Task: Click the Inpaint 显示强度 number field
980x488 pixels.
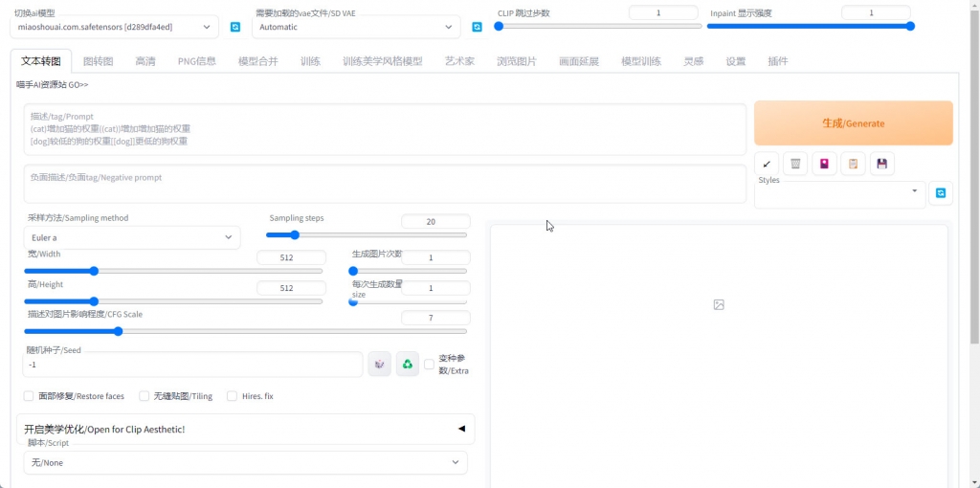Action: coord(876,12)
